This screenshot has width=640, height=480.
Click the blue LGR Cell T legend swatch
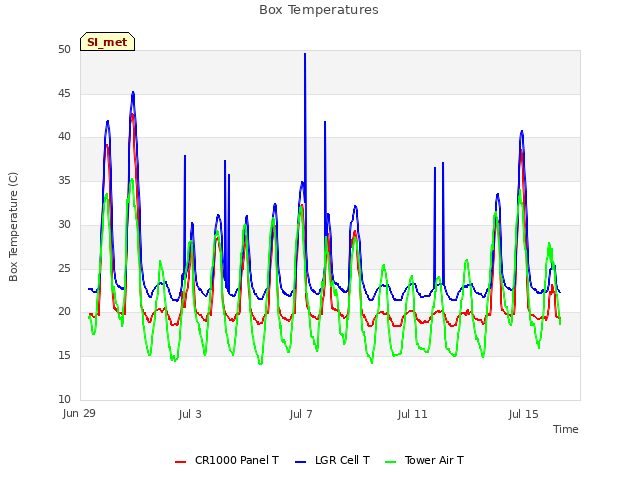300,462
